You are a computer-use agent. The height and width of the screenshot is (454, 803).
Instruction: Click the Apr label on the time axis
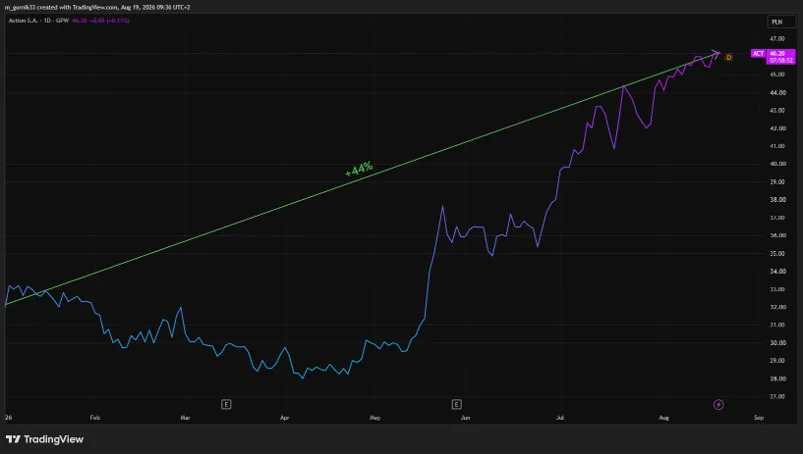pyautogui.click(x=285, y=418)
